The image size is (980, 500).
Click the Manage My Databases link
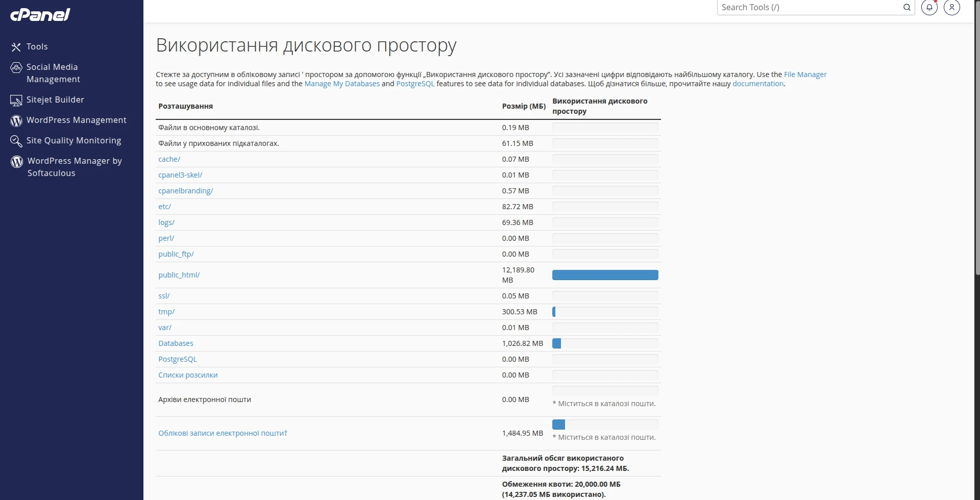point(341,83)
